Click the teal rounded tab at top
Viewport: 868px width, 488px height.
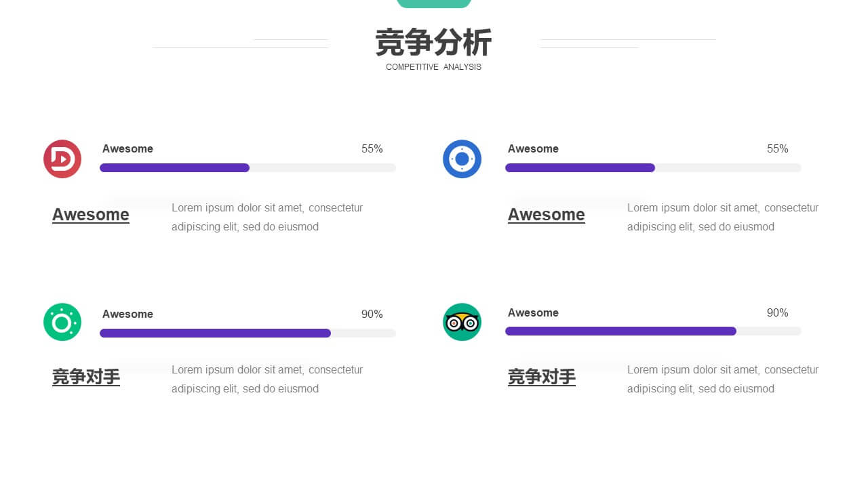click(x=434, y=3)
